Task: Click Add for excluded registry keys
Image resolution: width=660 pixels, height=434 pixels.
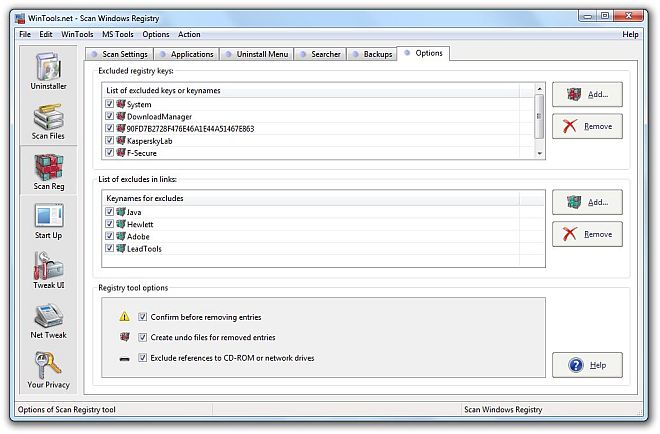Action: 587,94
